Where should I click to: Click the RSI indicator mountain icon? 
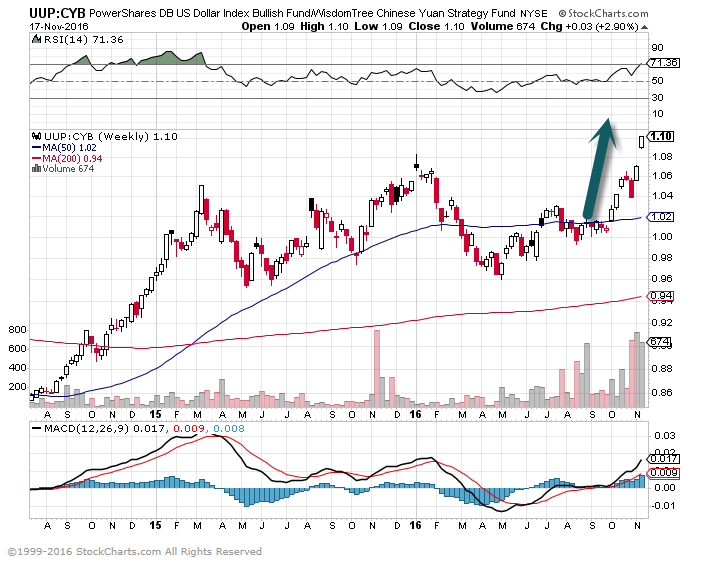pyautogui.click(x=36, y=39)
